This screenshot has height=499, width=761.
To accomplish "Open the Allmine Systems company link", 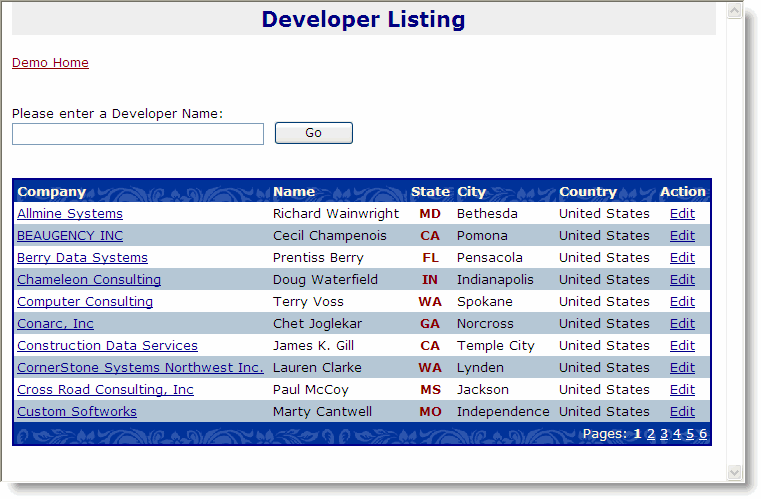I will coord(70,214).
